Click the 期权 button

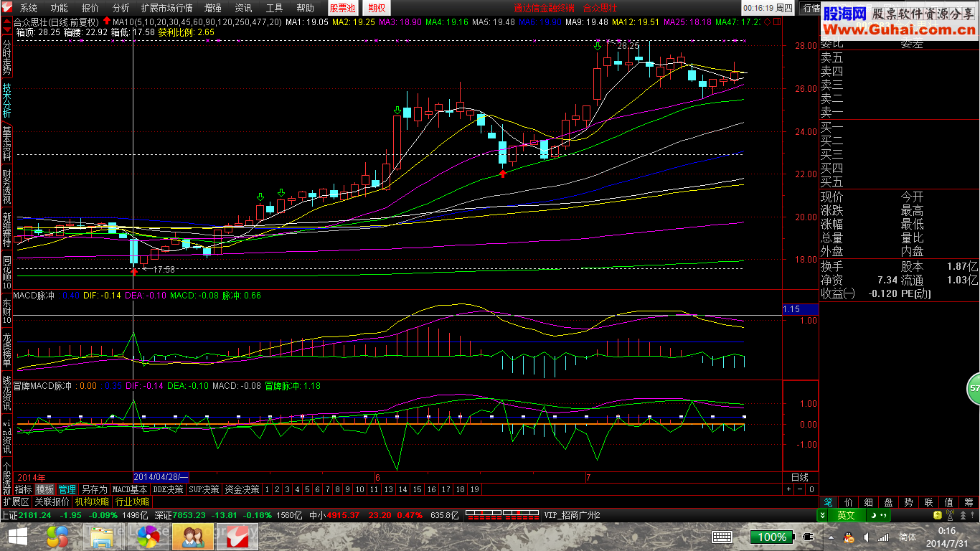[x=377, y=8]
